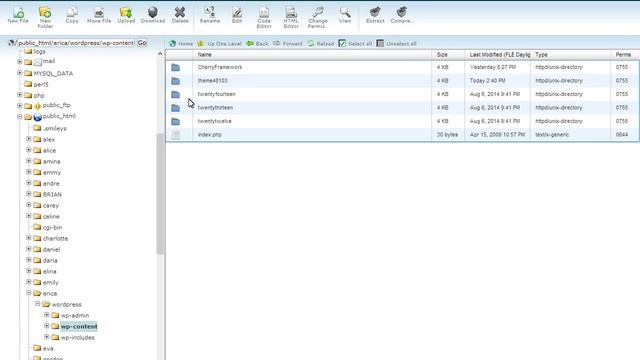Open the Edit tool
The width and height of the screenshot is (640, 360).
pyautogui.click(x=237, y=15)
